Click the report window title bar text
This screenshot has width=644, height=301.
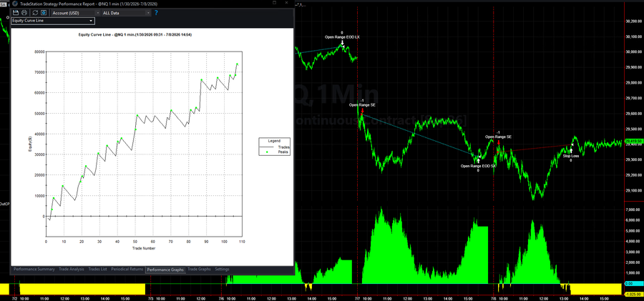coord(89,4)
